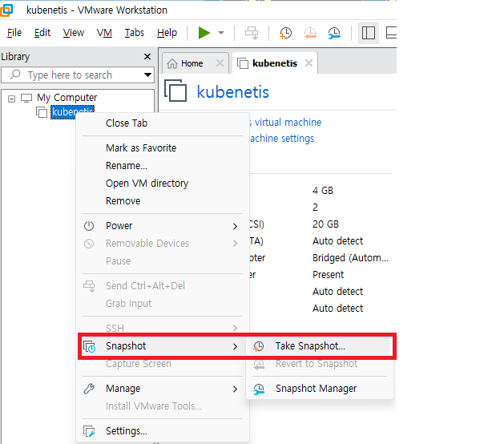Click the 4 GB memory value
504x444 pixels.
323,190
